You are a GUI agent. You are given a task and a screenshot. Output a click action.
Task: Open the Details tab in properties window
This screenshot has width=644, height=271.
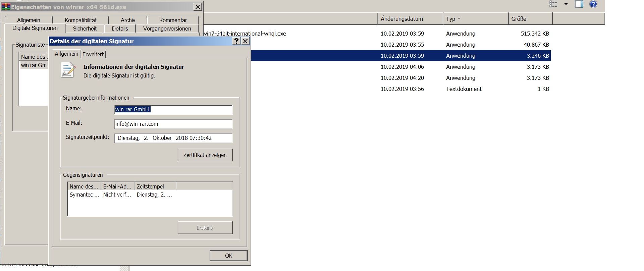pyautogui.click(x=120, y=29)
